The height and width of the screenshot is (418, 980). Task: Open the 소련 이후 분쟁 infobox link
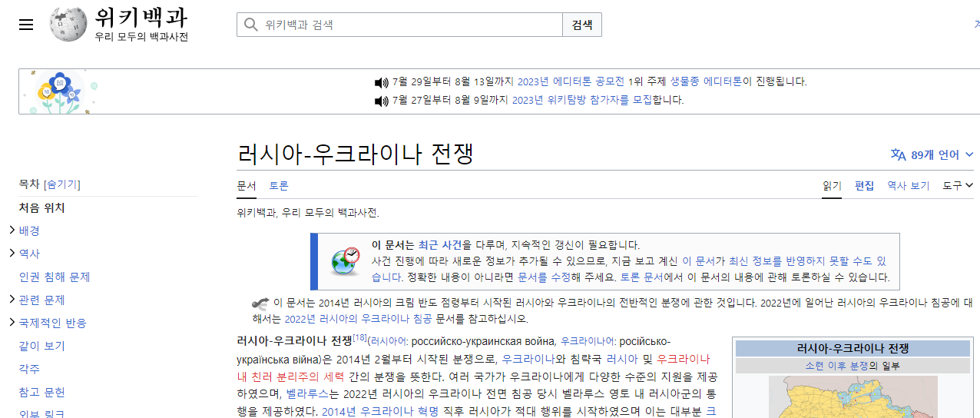pyautogui.click(x=836, y=366)
